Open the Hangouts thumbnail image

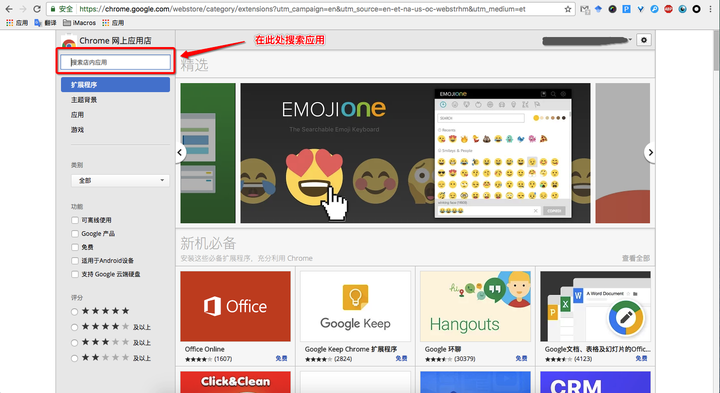pos(475,306)
